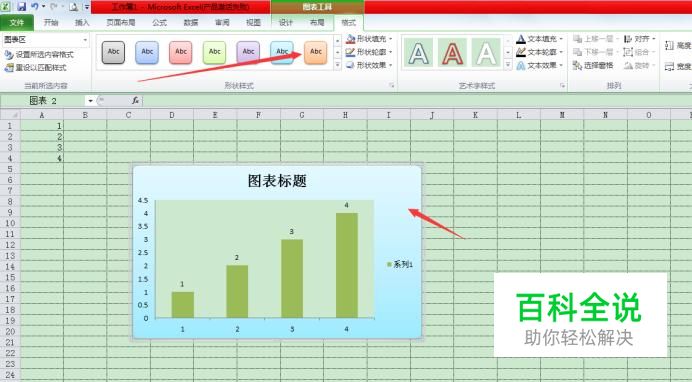This screenshot has height=382, width=692.
Task: Open the 形状填充 (Shape Fill) menu
Action: (x=369, y=39)
